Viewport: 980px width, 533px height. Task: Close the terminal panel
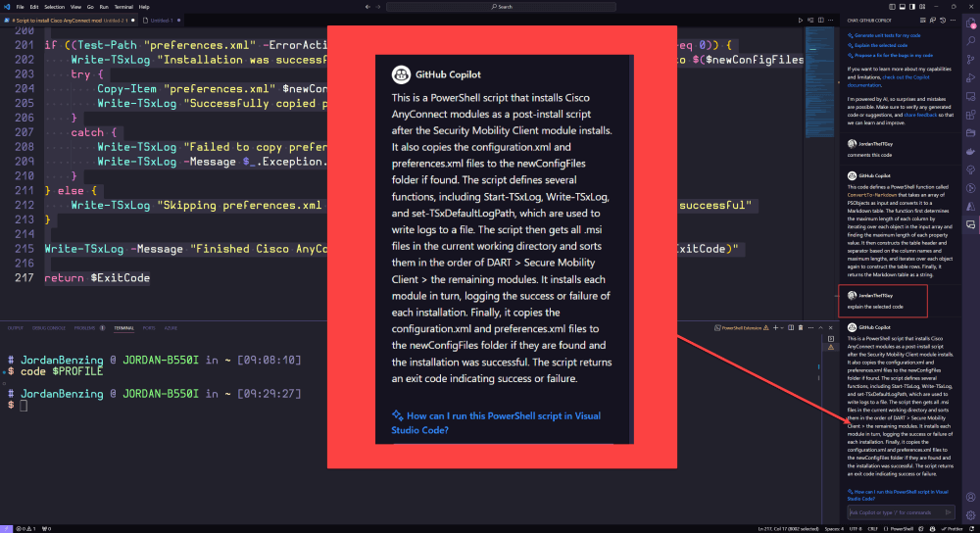click(831, 327)
